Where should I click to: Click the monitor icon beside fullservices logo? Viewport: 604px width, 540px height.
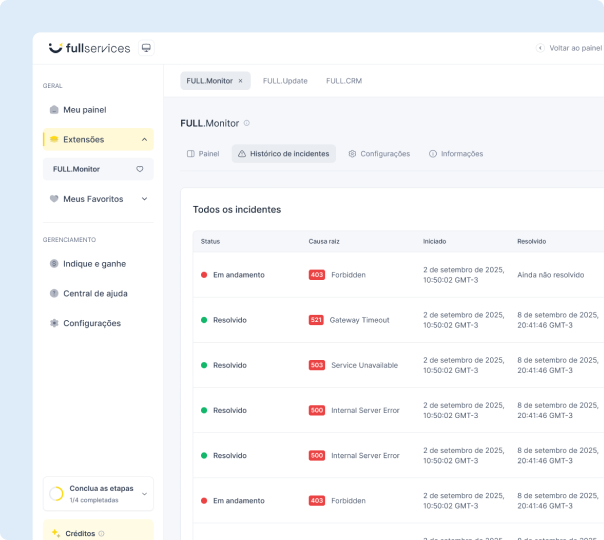coord(146,48)
